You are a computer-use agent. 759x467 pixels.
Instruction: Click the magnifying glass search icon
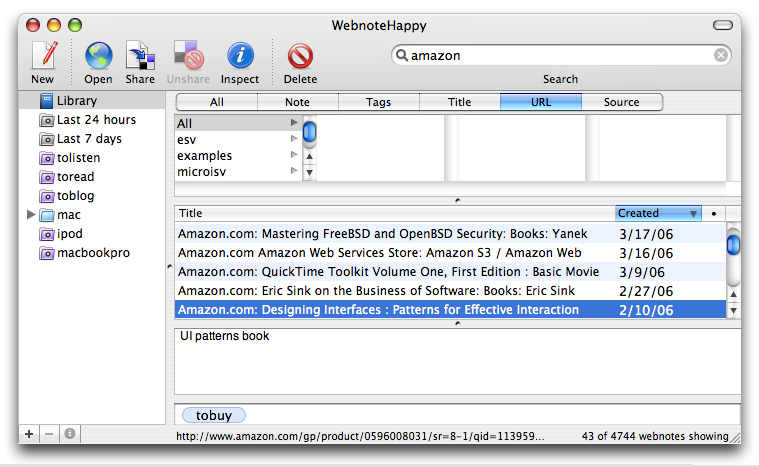click(401, 56)
